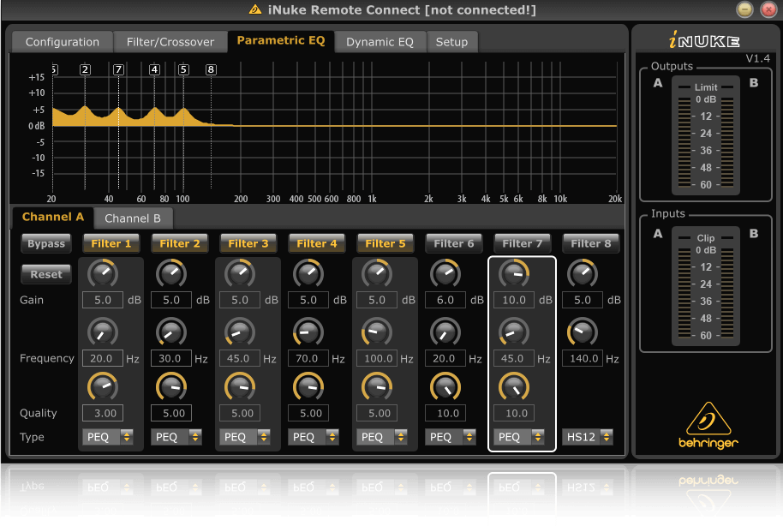Click the Filter 5 frequency knob
Image resolution: width=783 pixels, height=532 pixels.
coord(377,332)
